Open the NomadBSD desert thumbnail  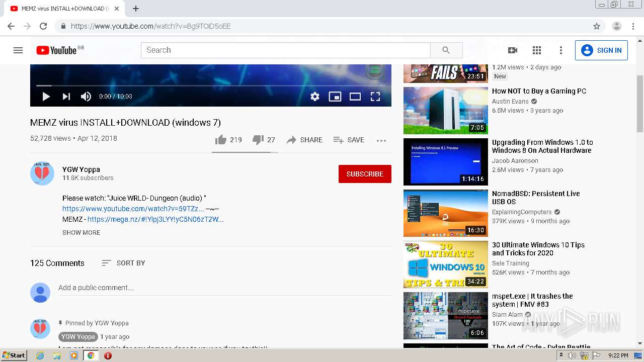pos(446,213)
